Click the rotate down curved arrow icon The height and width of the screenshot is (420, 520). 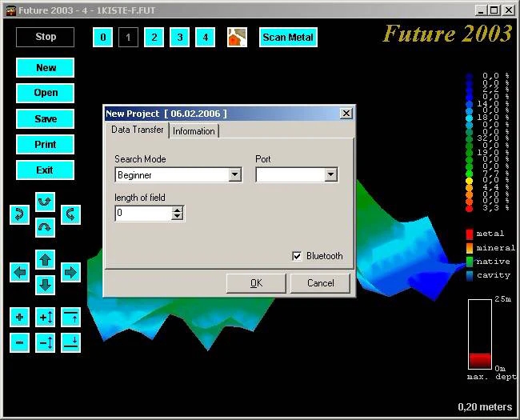pos(45,227)
